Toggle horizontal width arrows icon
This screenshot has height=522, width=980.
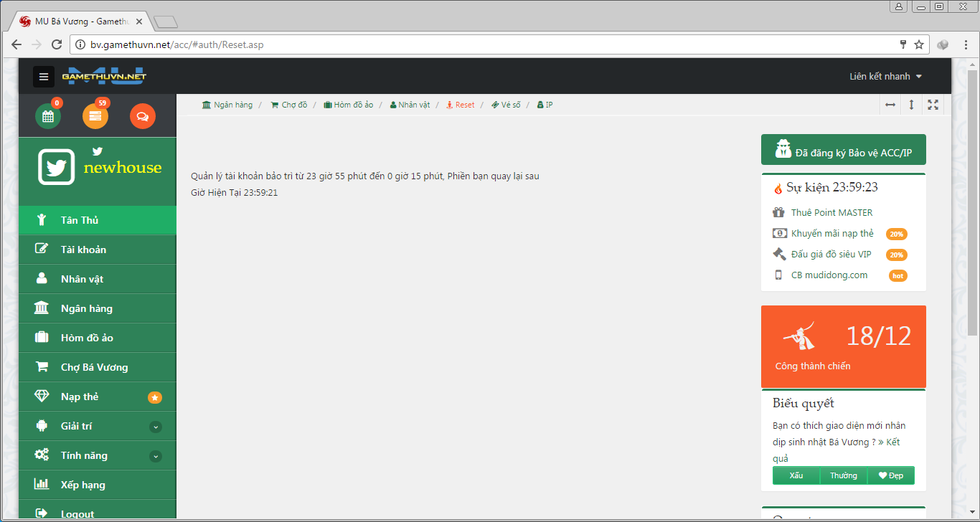890,105
